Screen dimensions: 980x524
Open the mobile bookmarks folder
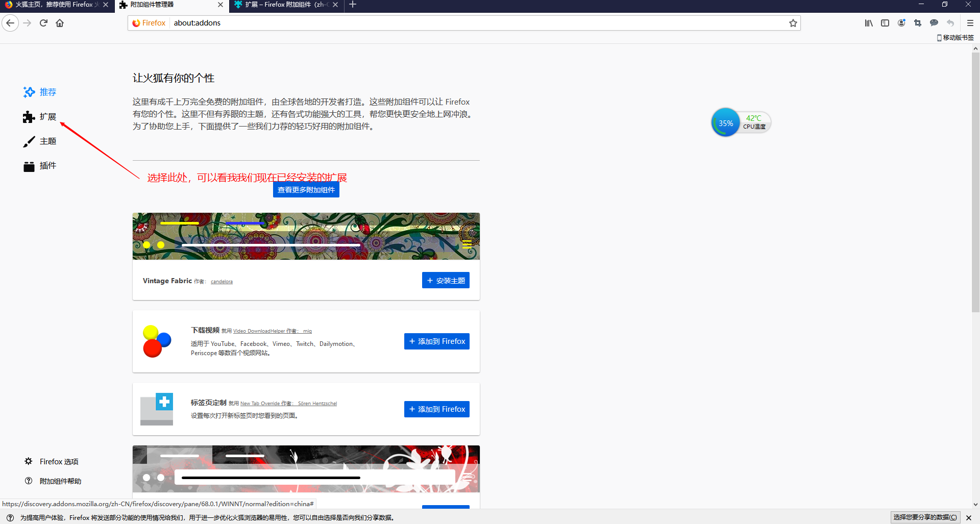(x=955, y=38)
